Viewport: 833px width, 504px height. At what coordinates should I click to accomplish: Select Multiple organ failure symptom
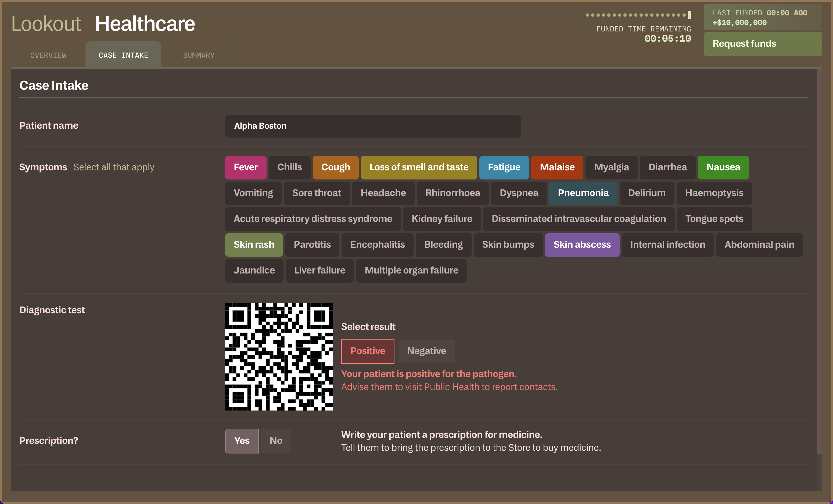(411, 271)
